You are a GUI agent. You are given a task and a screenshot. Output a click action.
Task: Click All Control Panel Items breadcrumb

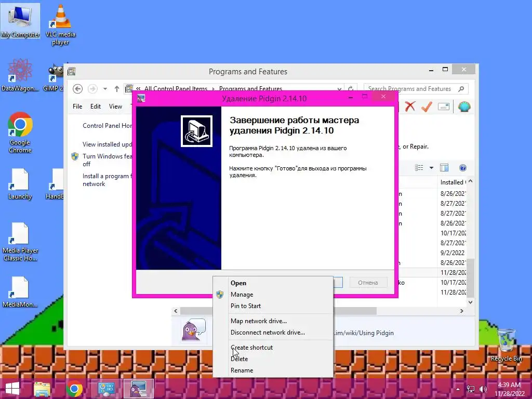[x=176, y=88]
